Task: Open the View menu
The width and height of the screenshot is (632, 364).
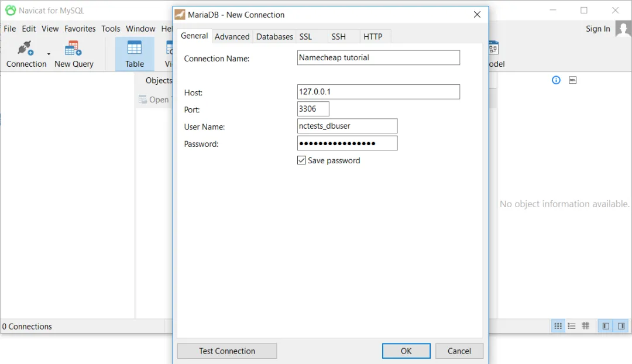Action: [x=50, y=29]
